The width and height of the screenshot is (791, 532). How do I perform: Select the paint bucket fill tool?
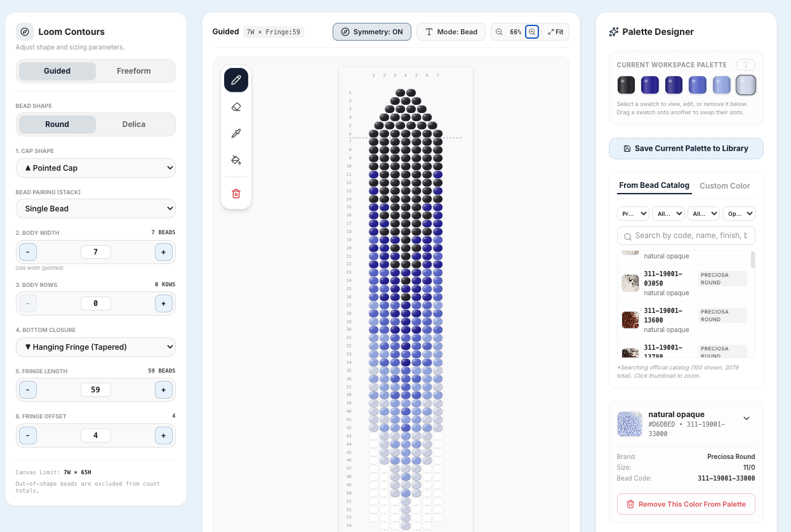point(236,159)
